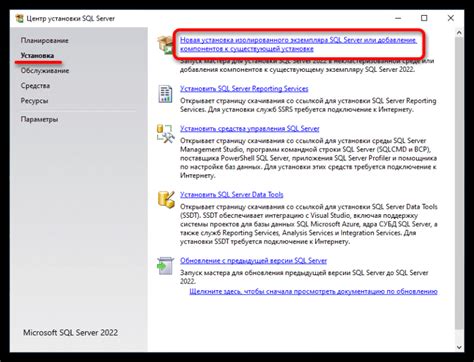Click the SQL Server setup title bar icon
474x362 pixels.
coord(19,18)
